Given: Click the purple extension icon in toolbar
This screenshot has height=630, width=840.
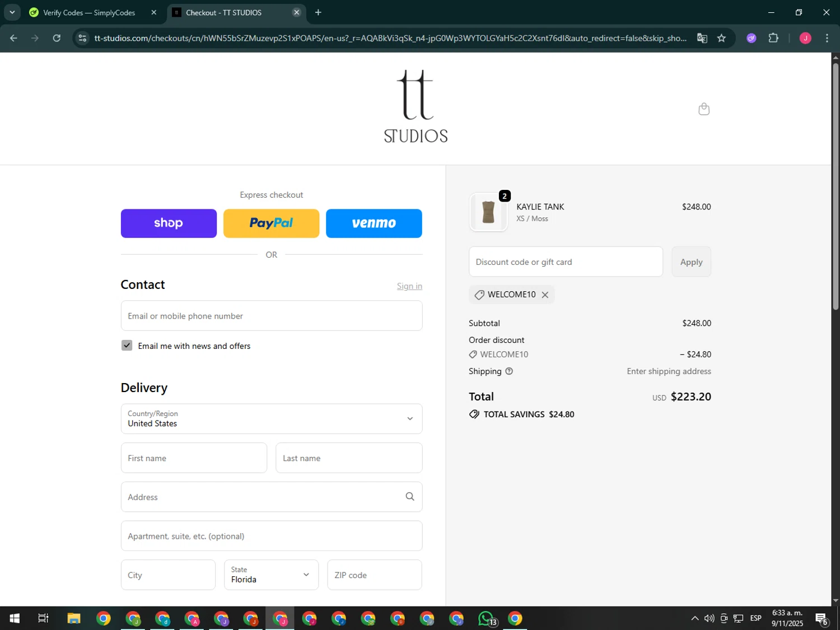Looking at the screenshot, I should click(x=752, y=38).
